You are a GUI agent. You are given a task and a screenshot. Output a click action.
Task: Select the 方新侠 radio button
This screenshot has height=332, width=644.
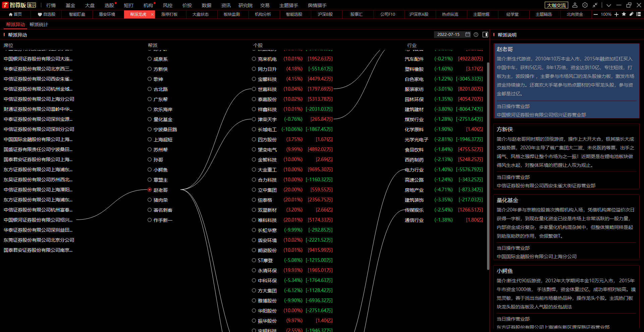click(x=150, y=69)
